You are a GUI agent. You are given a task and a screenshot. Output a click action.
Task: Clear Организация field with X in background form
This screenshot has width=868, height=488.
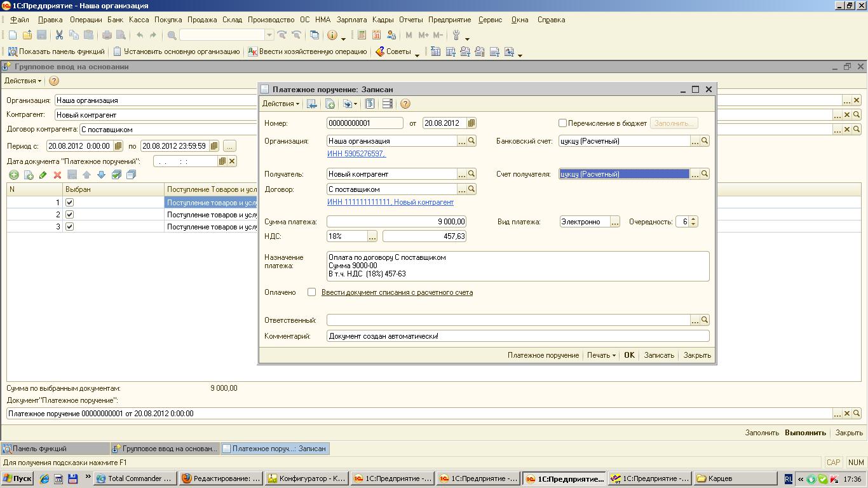coord(857,100)
